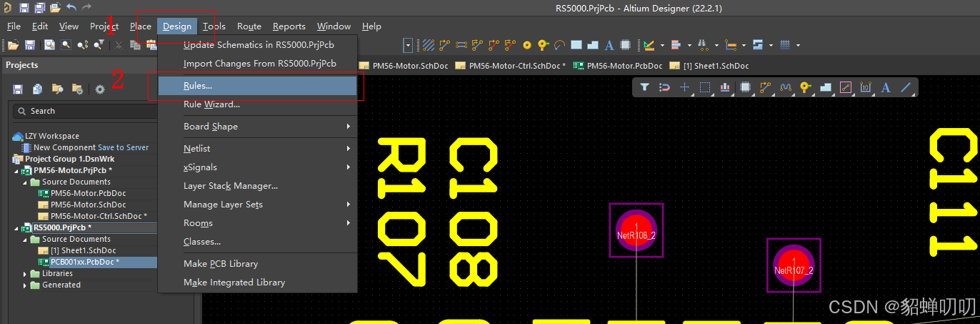Open Classes... menu entry
The image size is (980, 324).
pos(257,242)
